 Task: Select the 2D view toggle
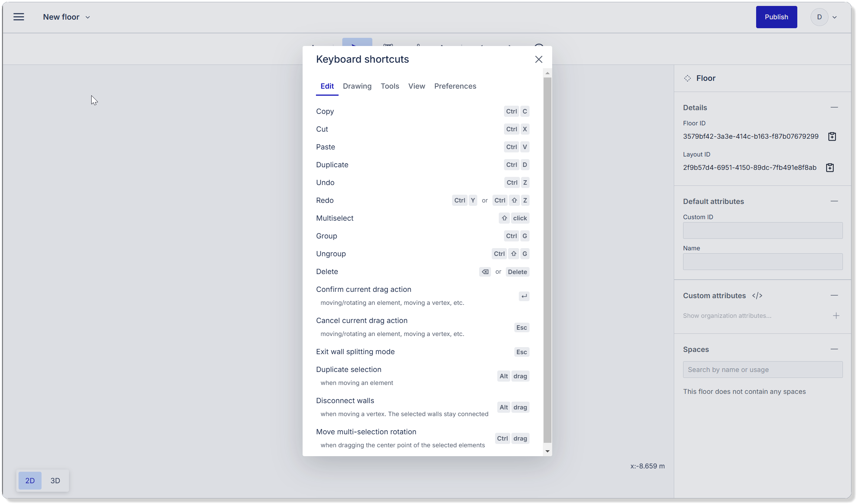coord(30,480)
